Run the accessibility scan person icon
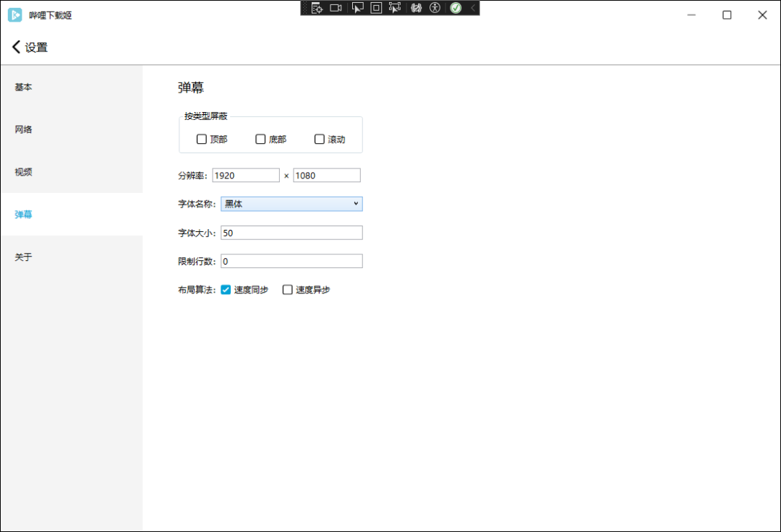The image size is (781, 532). [435, 8]
